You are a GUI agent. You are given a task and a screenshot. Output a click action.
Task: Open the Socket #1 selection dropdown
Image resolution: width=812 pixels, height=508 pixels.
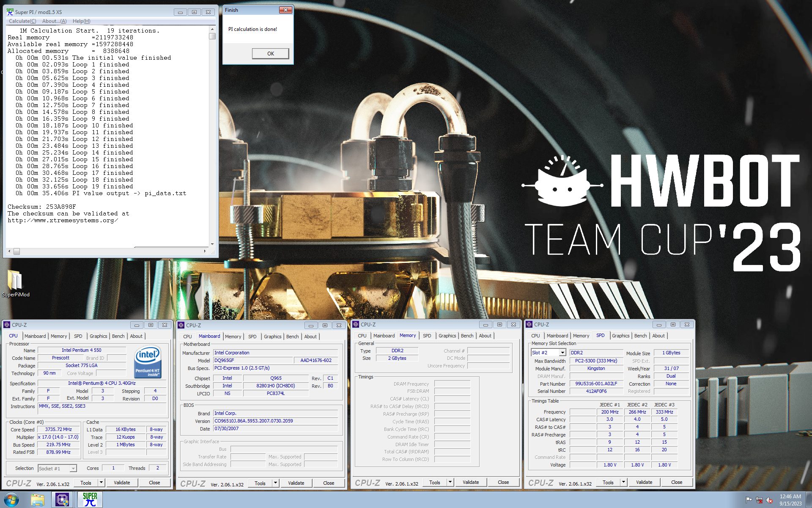[73, 469]
